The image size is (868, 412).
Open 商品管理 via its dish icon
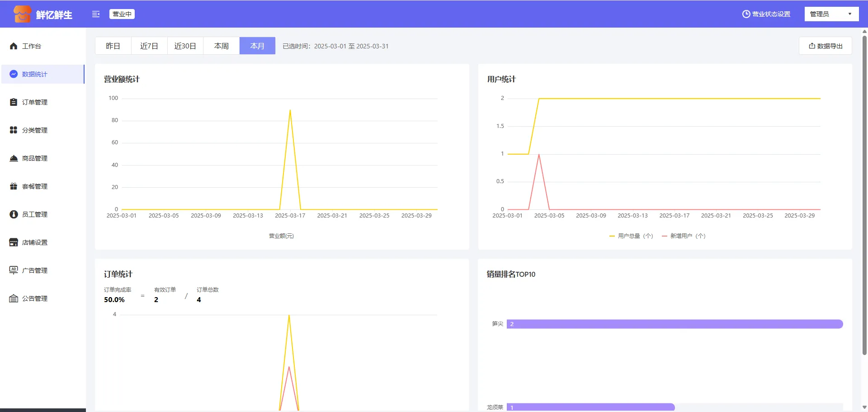(14, 158)
